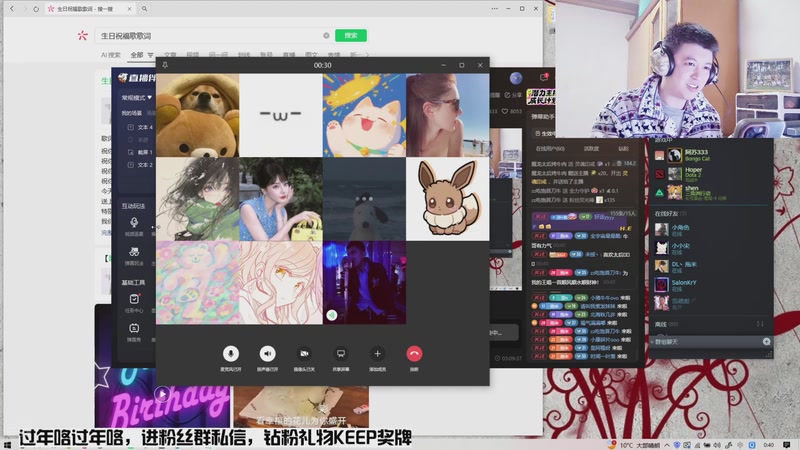This screenshot has height=450, width=800.
Task: Select the '-ω-' face avatar tile
Action: point(281,115)
